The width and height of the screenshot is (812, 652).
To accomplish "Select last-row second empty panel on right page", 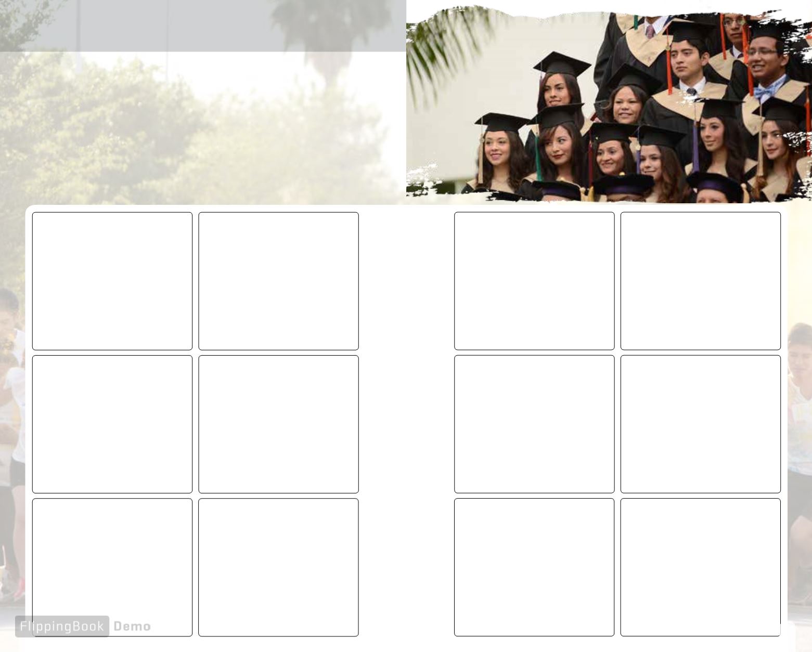I will [701, 567].
